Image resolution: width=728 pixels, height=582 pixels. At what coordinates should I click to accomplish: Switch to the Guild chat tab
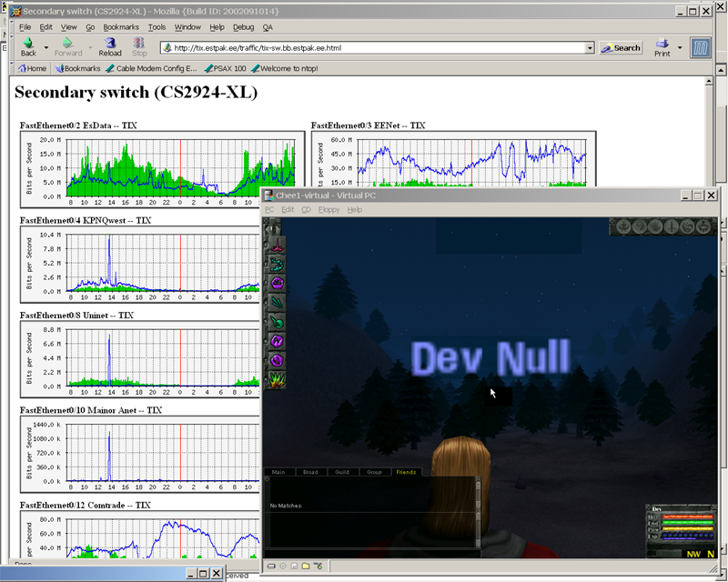(x=342, y=472)
